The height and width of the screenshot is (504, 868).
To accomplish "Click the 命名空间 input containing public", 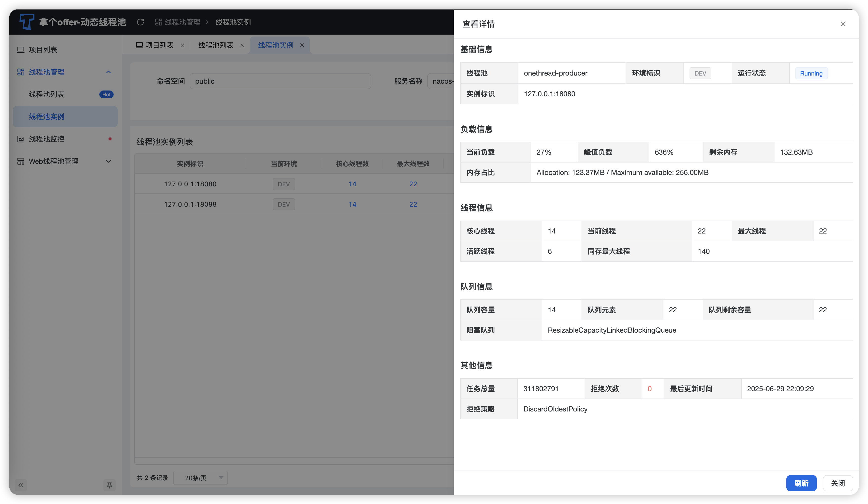I will tap(280, 81).
